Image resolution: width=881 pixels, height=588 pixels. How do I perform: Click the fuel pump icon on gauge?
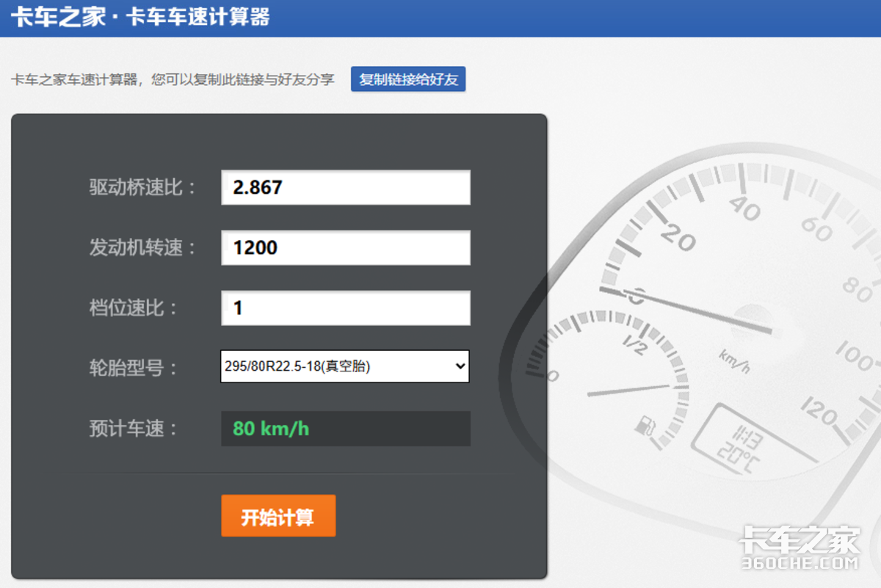(645, 427)
